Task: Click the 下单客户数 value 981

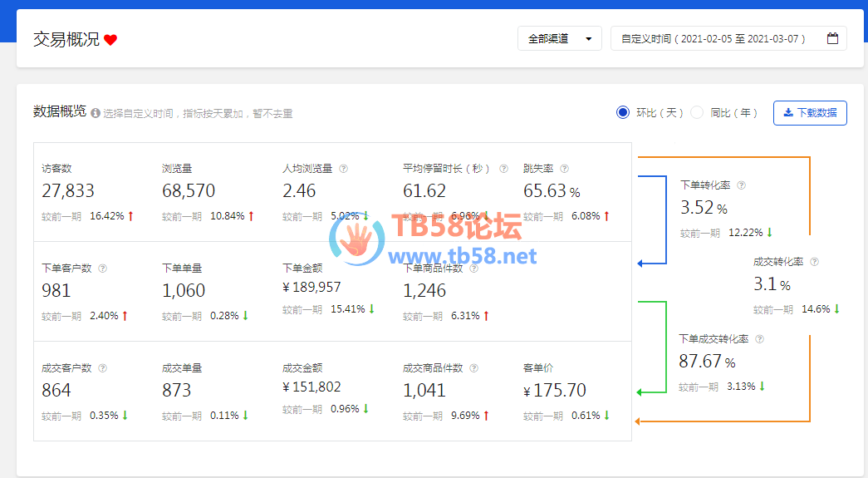Action: point(56,291)
